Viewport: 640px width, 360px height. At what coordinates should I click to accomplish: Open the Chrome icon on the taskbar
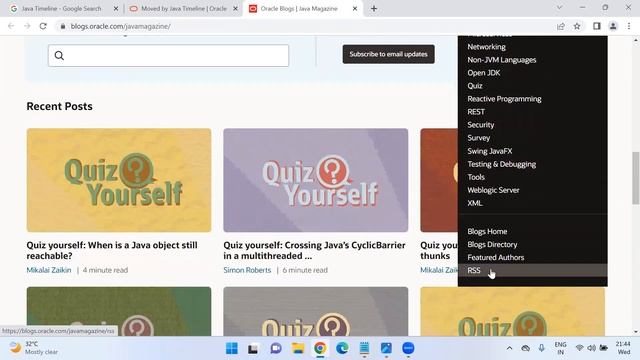tap(320, 348)
